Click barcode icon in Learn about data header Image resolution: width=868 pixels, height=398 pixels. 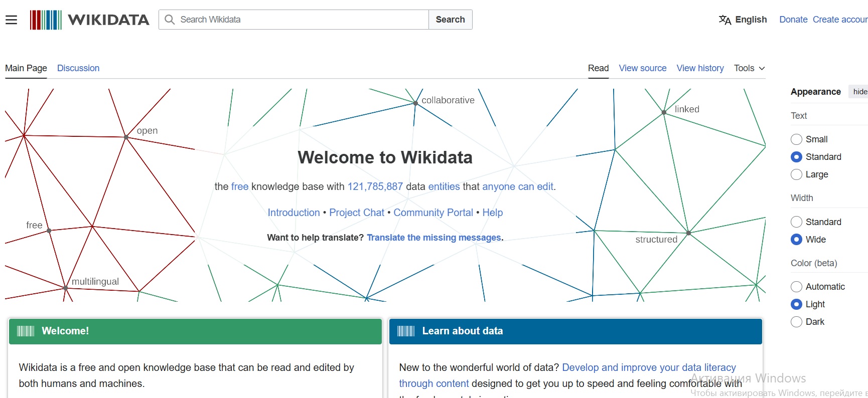point(406,331)
